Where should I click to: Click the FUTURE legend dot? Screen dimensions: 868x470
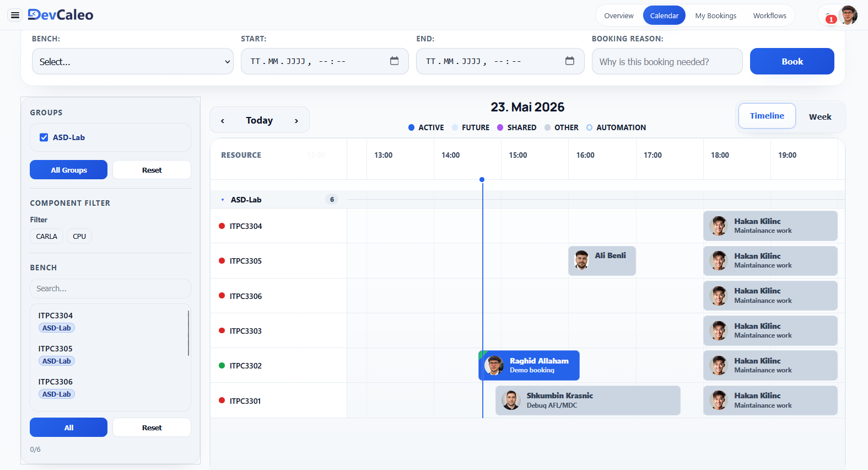pyautogui.click(x=455, y=127)
